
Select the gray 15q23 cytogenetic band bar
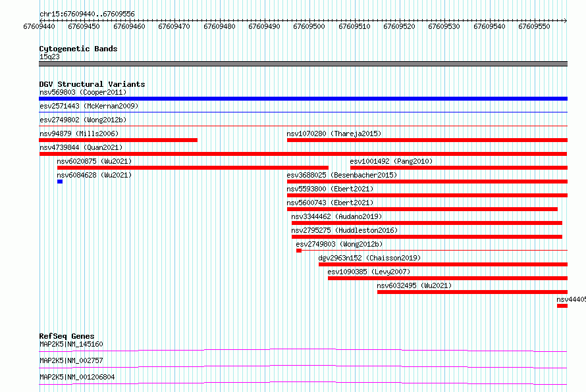(x=303, y=64)
